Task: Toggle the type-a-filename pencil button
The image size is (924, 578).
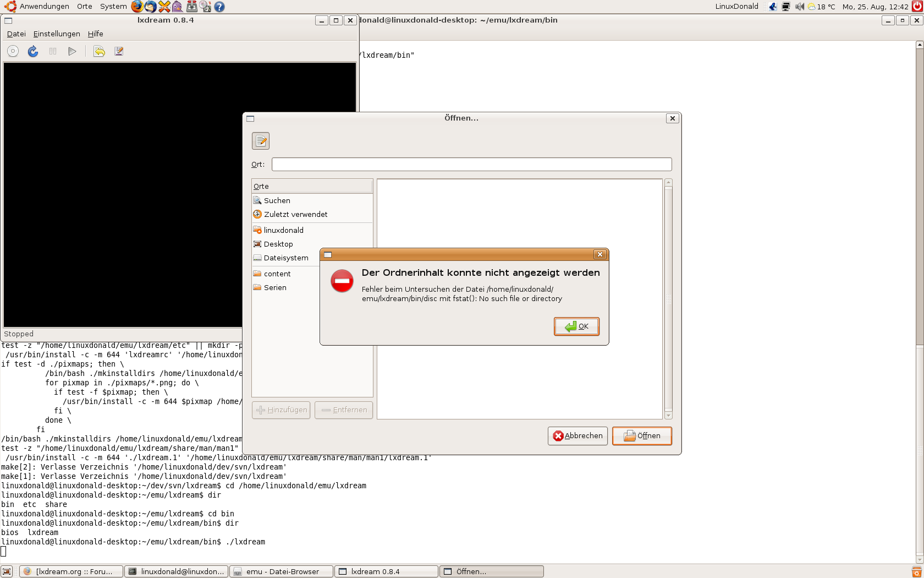Action: 261,141
